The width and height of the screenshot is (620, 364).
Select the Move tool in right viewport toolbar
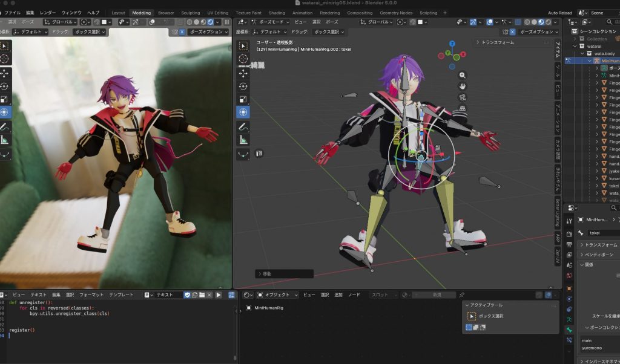coord(243,73)
